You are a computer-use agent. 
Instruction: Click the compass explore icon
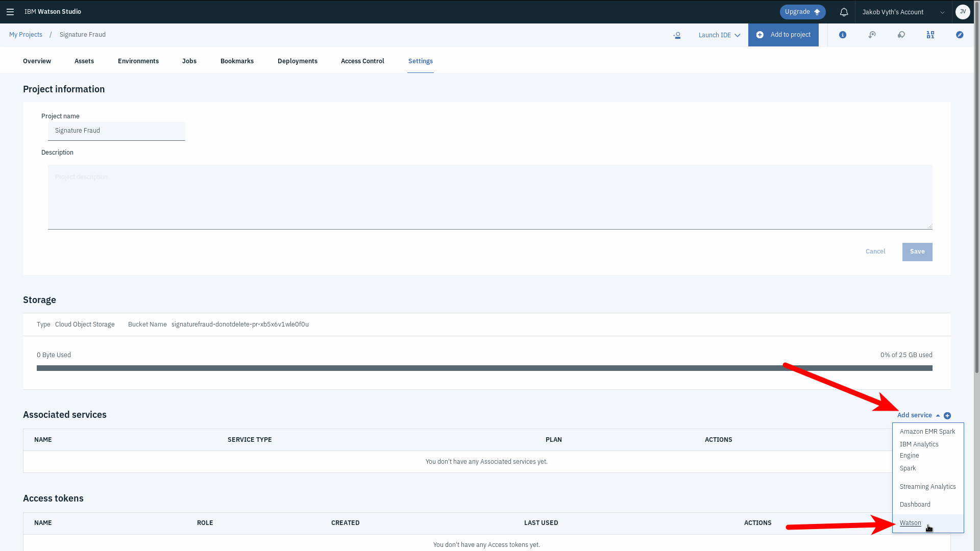[960, 35]
